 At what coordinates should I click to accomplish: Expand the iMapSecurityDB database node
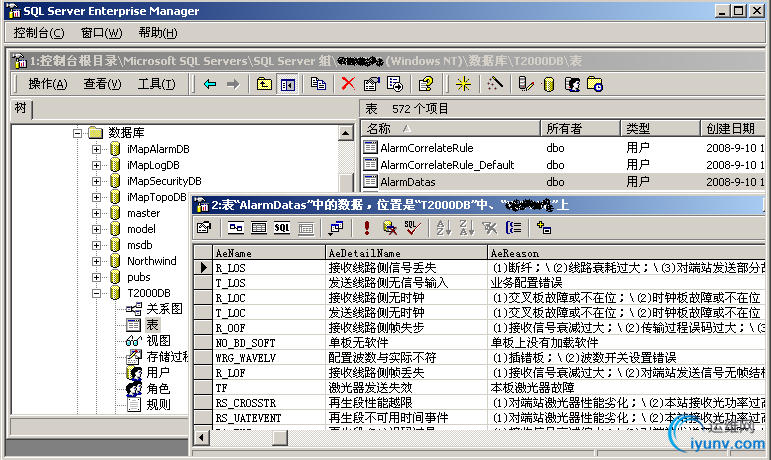(x=96, y=181)
